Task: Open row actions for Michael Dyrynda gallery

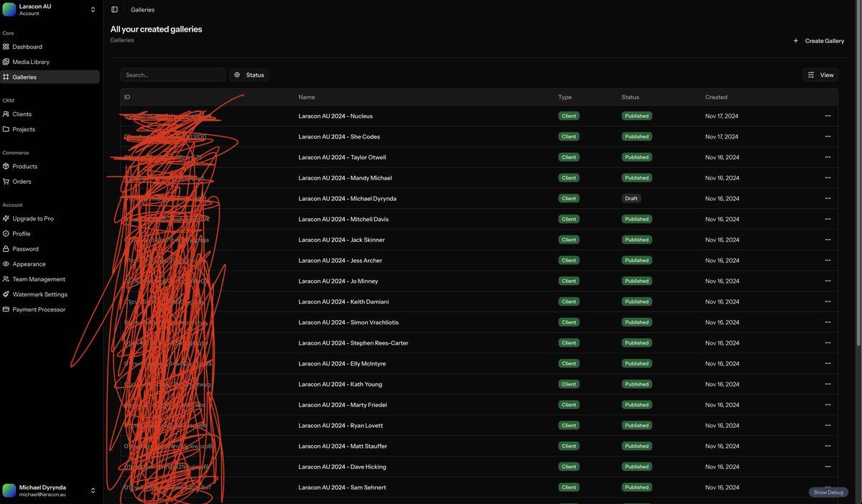Action: pyautogui.click(x=828, y=198)
